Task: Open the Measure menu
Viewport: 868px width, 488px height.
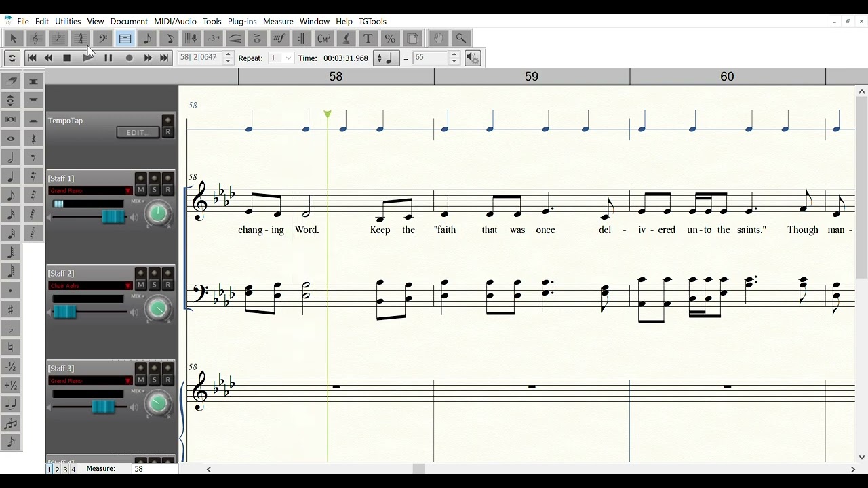Action: (278, 22)
